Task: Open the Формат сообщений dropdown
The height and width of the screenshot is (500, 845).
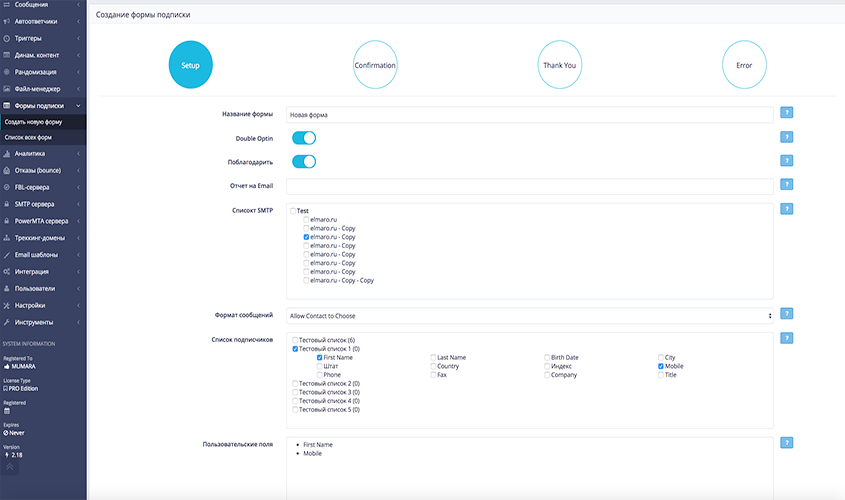Action: [x=530, y=315]
